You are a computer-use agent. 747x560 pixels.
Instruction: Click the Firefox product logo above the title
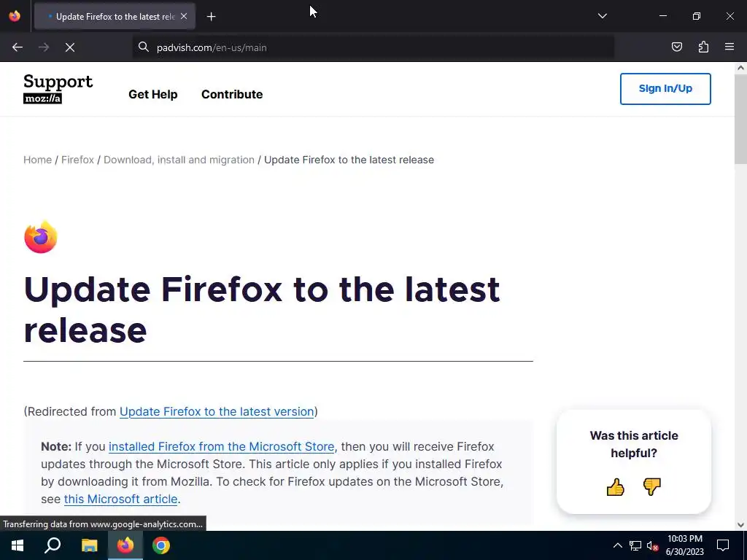click(41, 237)
